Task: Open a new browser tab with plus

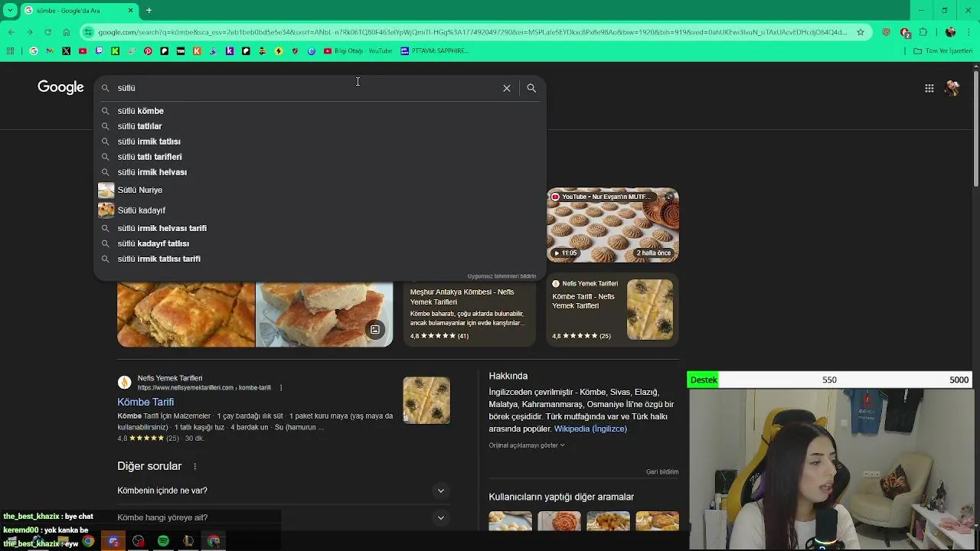Action: tap(149, 11)
